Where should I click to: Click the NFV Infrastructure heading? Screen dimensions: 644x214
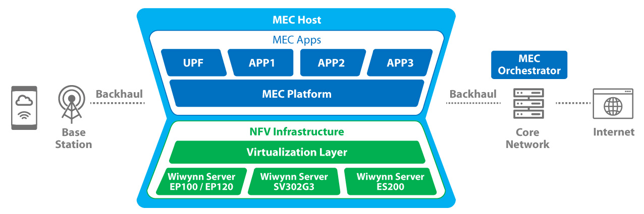point(296,132)
